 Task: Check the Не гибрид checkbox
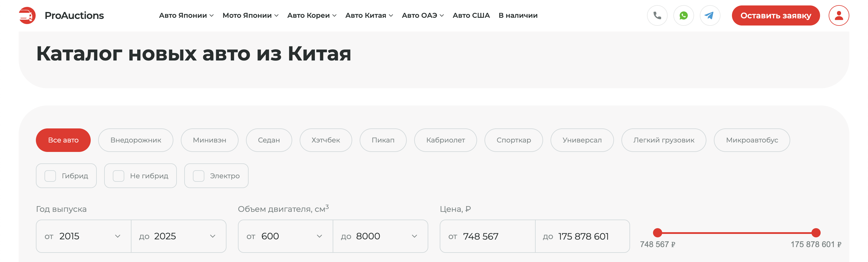coord(119,176)
